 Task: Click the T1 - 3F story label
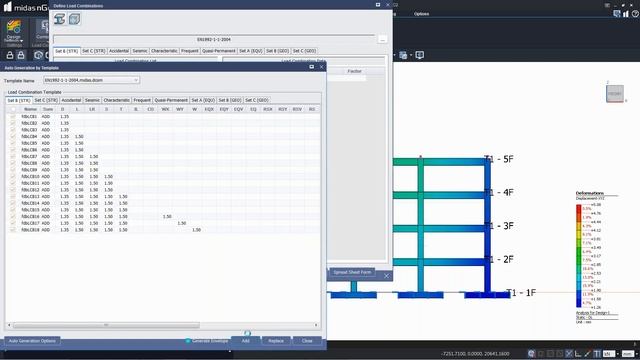(x=499, y=226)
